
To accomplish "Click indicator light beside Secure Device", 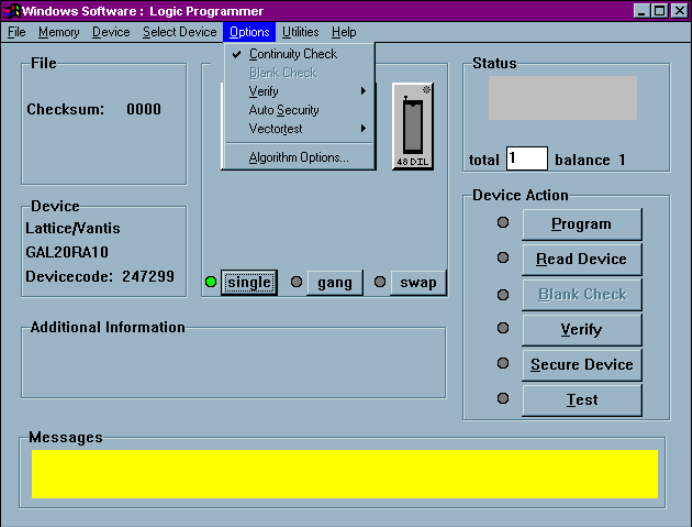I will [503, 363].
